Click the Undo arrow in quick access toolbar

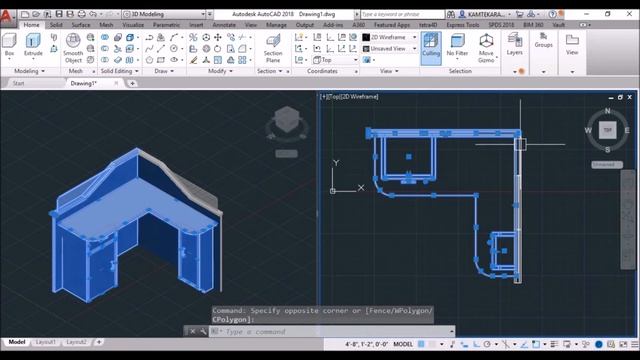pyautogui.click(x=93, y=14)
